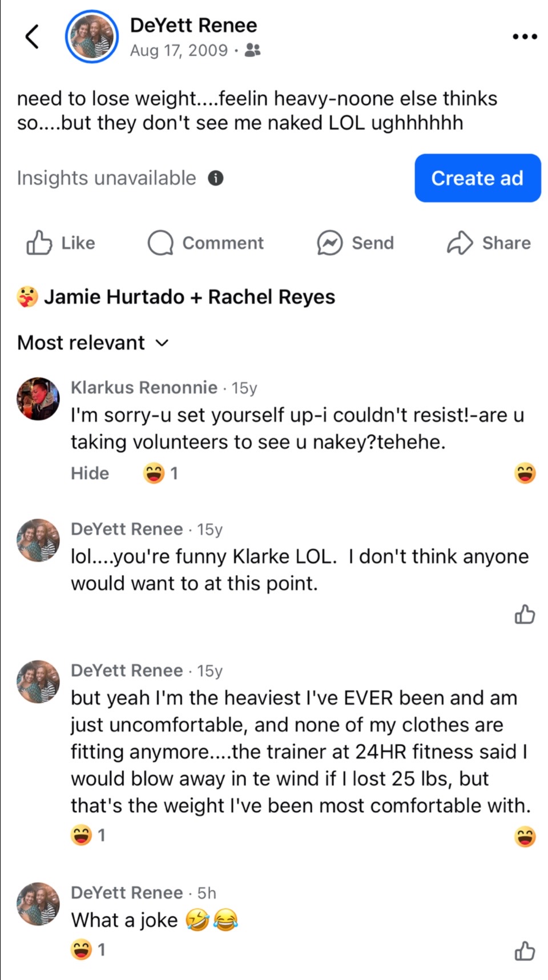Click the friends audience icon beside date

click(x=252, y=51)
